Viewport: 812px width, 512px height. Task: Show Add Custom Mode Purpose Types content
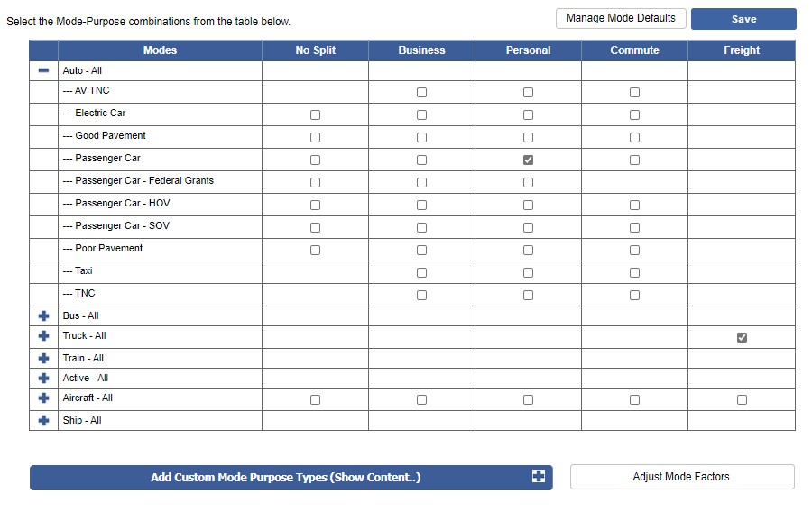[285, 478]
